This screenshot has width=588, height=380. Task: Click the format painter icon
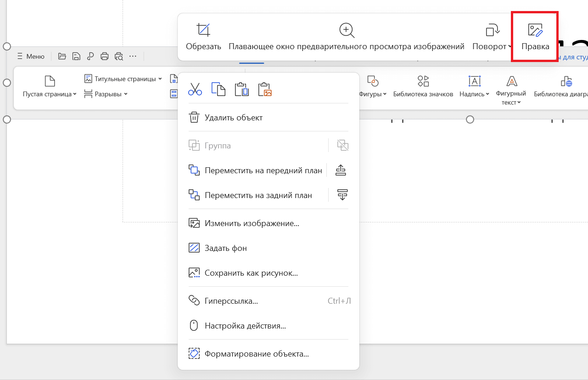coord(90,56)
